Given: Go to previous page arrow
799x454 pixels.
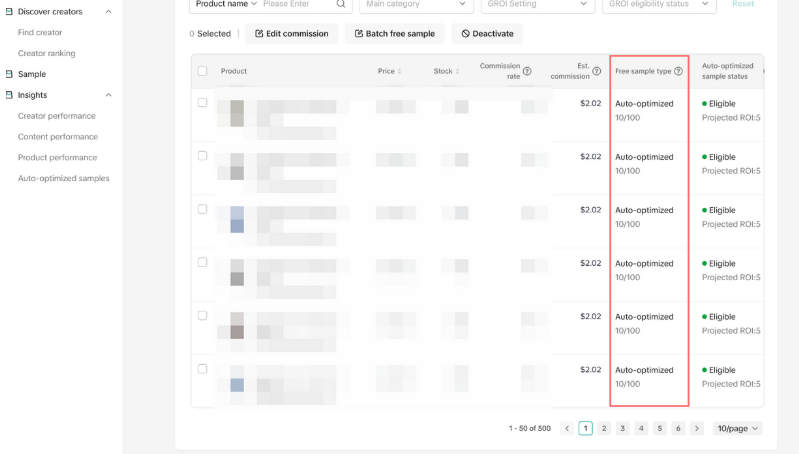Looking at the screenshot, I should [567, 429].
